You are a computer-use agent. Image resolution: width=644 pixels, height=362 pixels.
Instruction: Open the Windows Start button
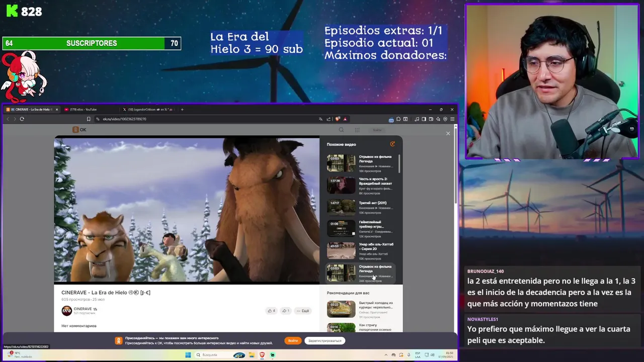tap(188, 355)
